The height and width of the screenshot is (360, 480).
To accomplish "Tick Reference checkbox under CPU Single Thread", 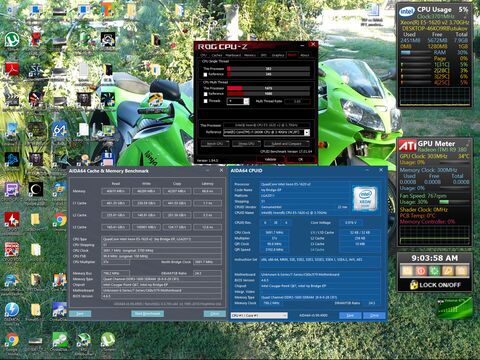I will tap(205, 74).
